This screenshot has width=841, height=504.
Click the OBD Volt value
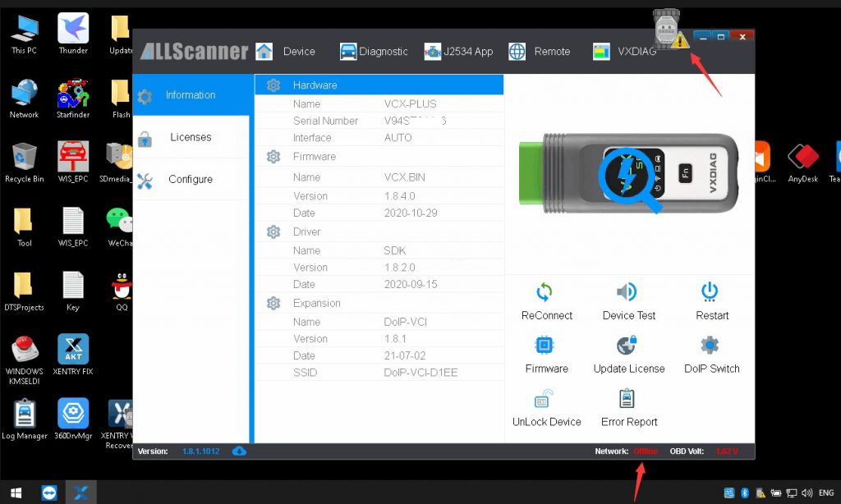coord(727,451)
